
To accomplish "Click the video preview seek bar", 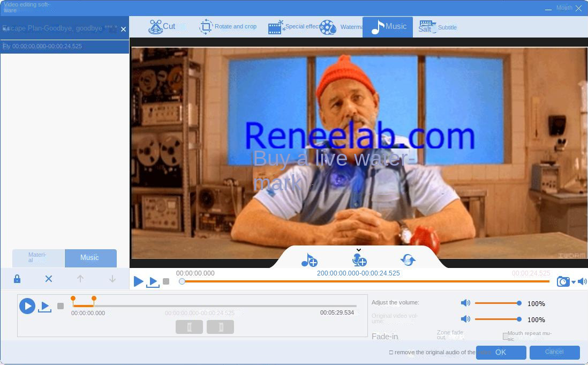I will coord(366,281).
